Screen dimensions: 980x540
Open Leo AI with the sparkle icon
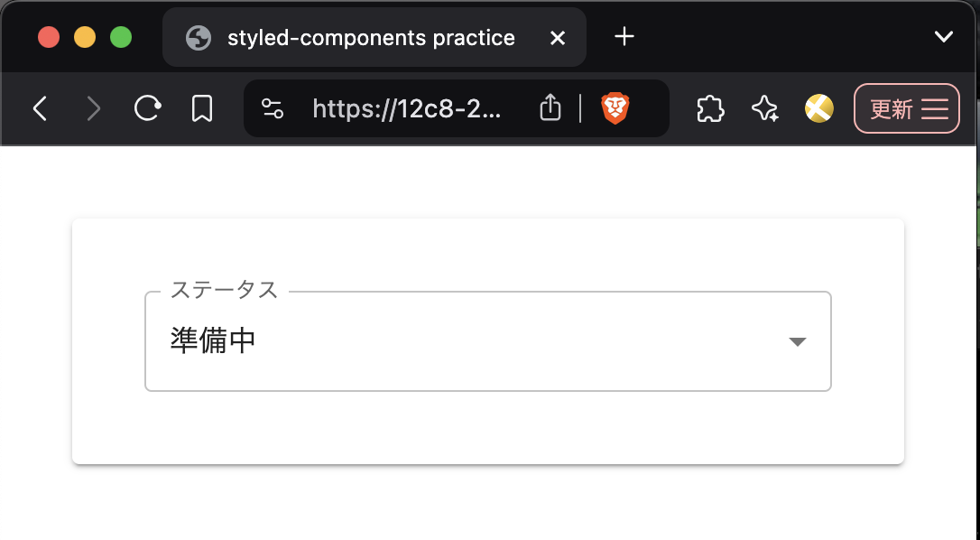(764, 108)
